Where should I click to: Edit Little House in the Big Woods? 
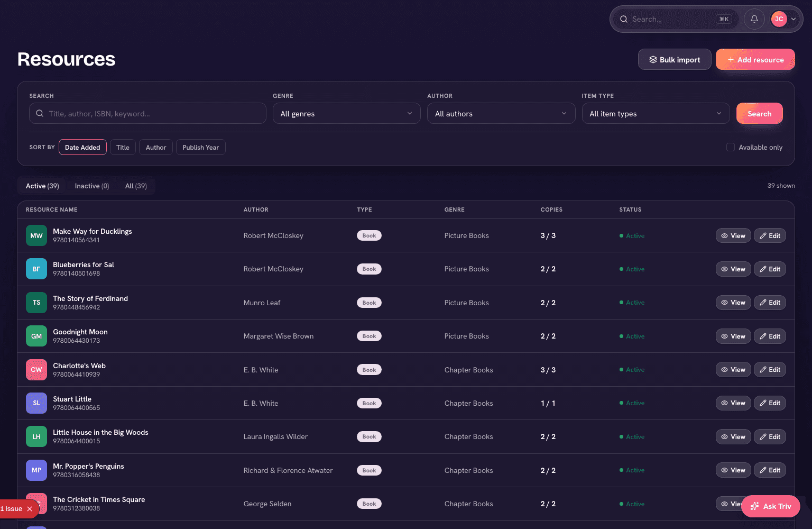(x=770, y=436)
